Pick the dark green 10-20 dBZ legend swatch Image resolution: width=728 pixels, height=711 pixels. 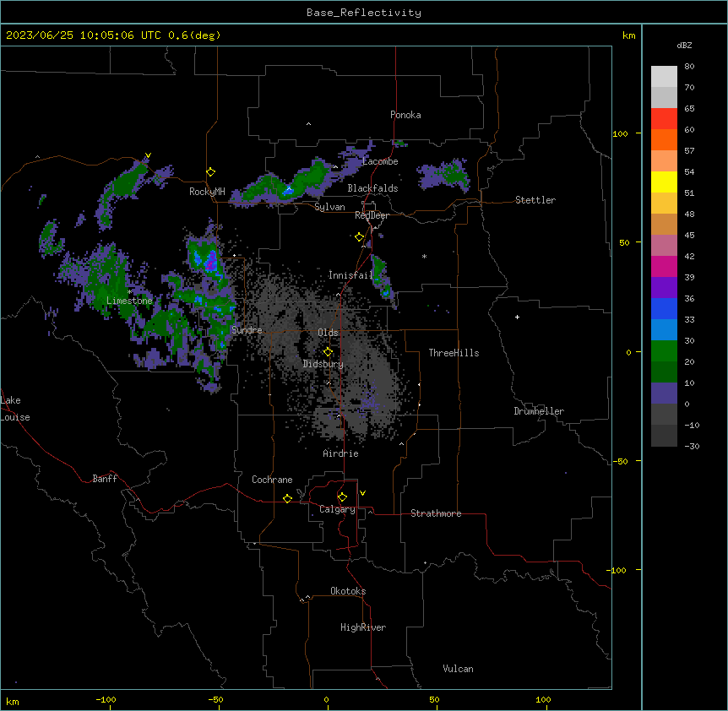click(664, 372)
